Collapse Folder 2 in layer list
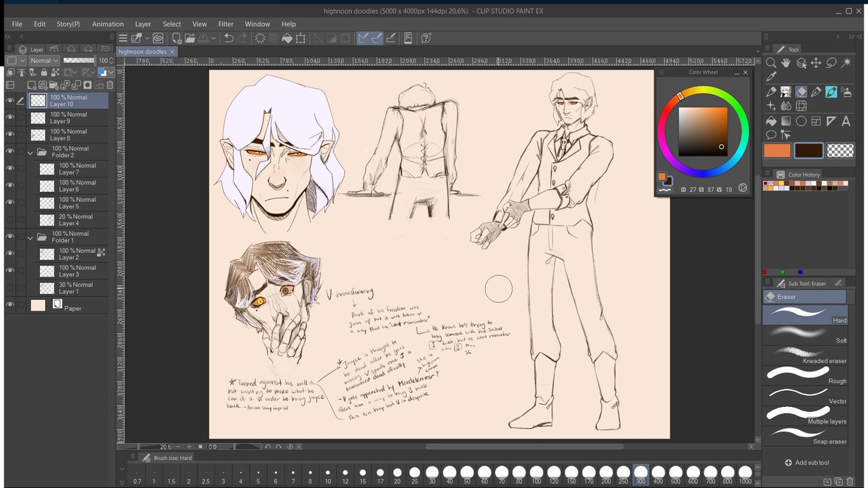868x488 pixels. (30, 152)
